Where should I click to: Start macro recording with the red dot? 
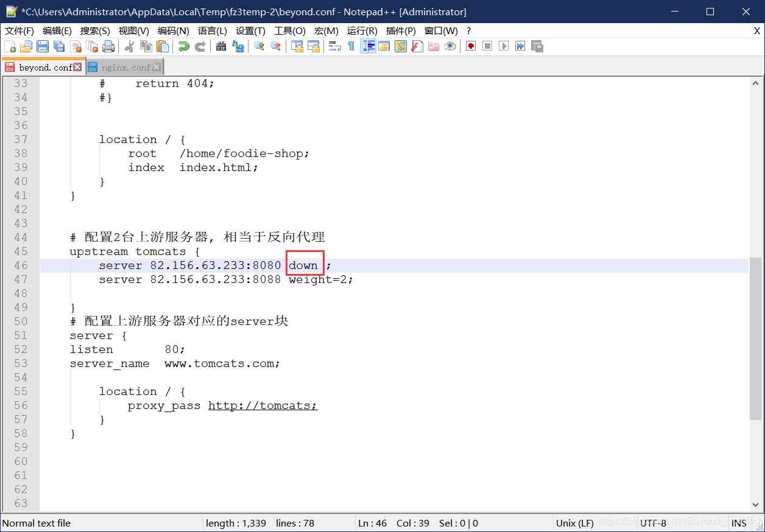pos(471,46)
